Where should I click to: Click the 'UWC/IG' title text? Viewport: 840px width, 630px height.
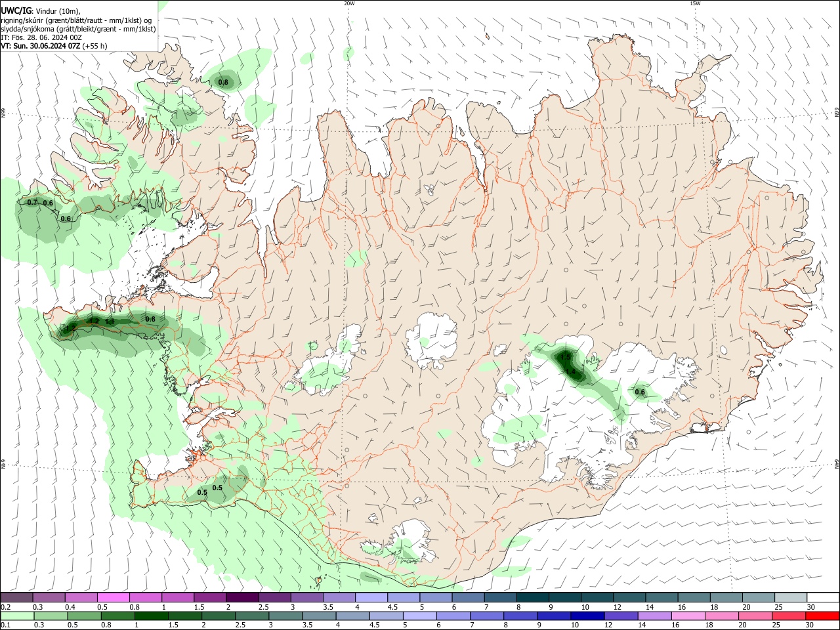pos(16,11)
